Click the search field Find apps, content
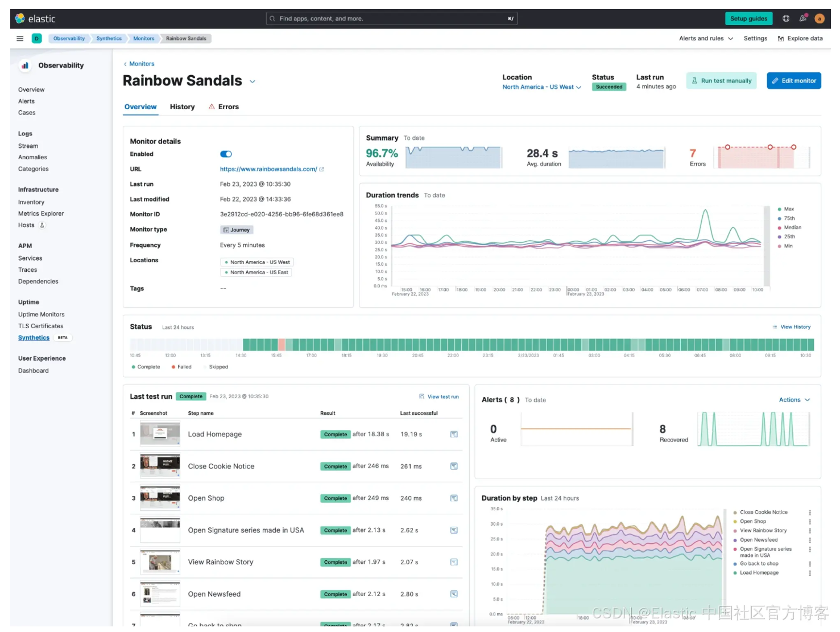 tap(392, 19)
